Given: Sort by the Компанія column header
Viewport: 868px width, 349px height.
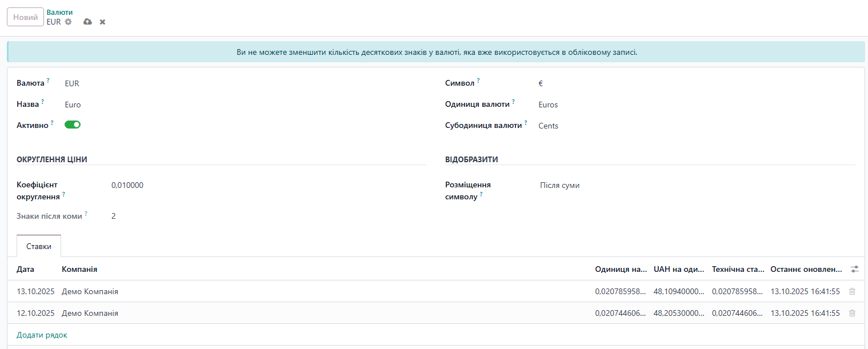Looking at the screenshot, I should 79,269.
